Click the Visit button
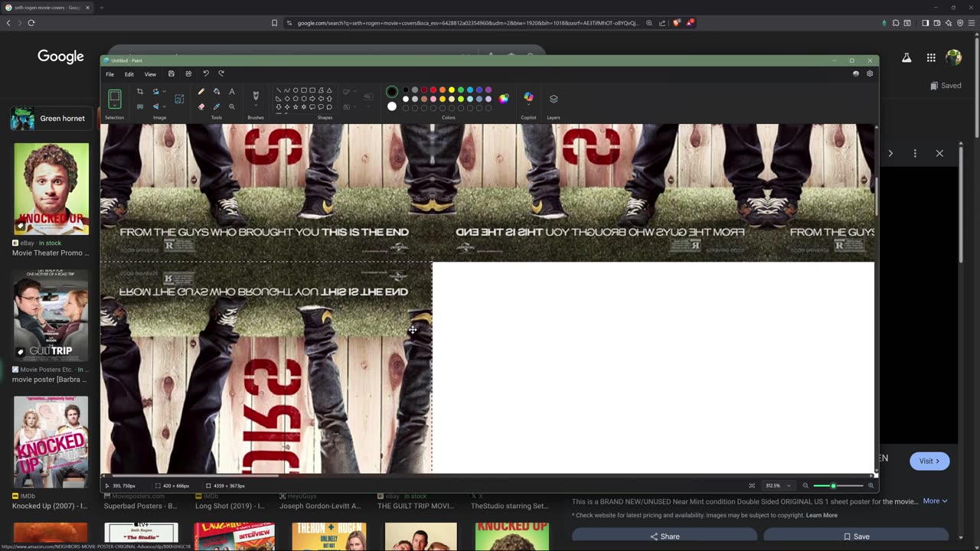 pos(929,461)
